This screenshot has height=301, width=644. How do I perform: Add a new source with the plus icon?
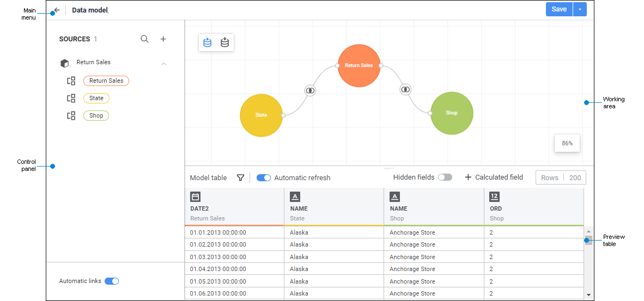click(163, 39)
